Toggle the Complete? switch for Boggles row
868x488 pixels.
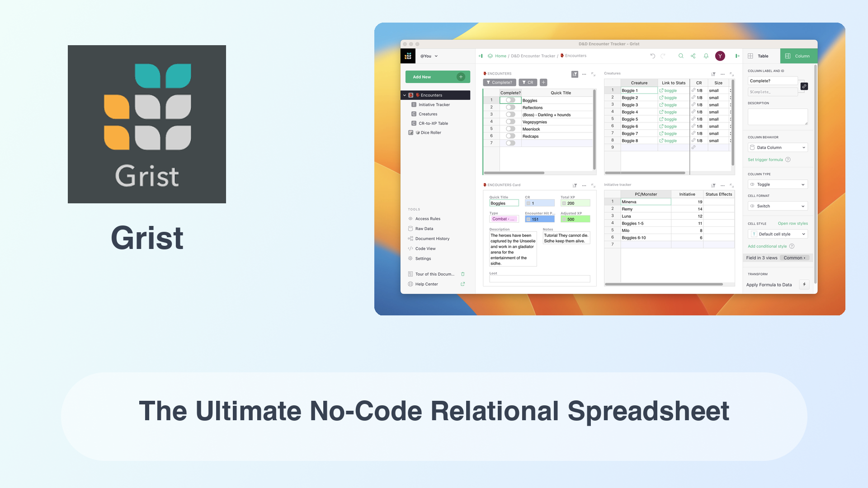[x=510, y=100]
